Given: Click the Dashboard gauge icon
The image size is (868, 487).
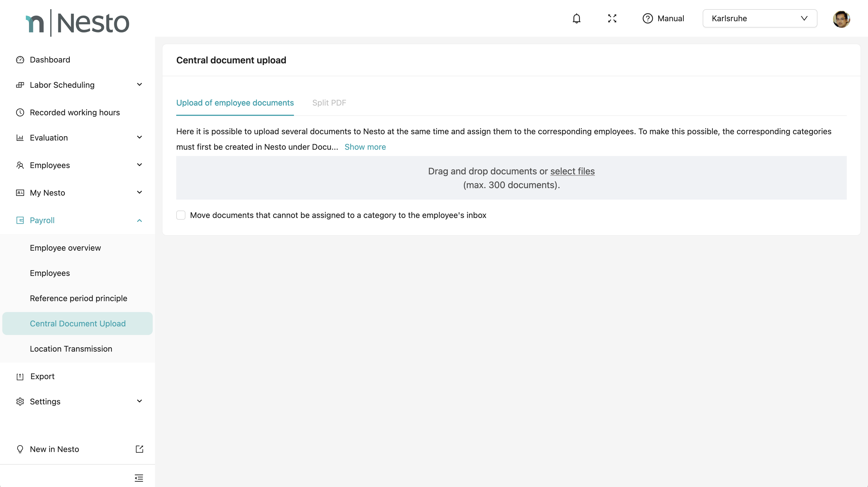Looking at the screenshot, I should [20, 60].
